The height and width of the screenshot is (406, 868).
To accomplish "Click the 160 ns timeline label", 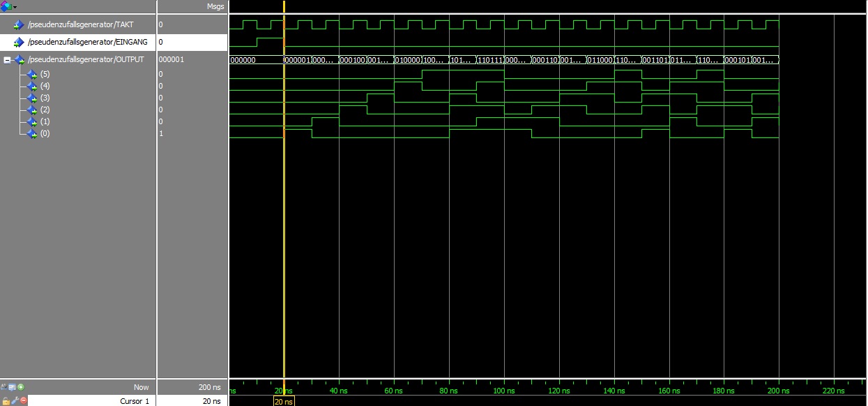I will point(669,391).
